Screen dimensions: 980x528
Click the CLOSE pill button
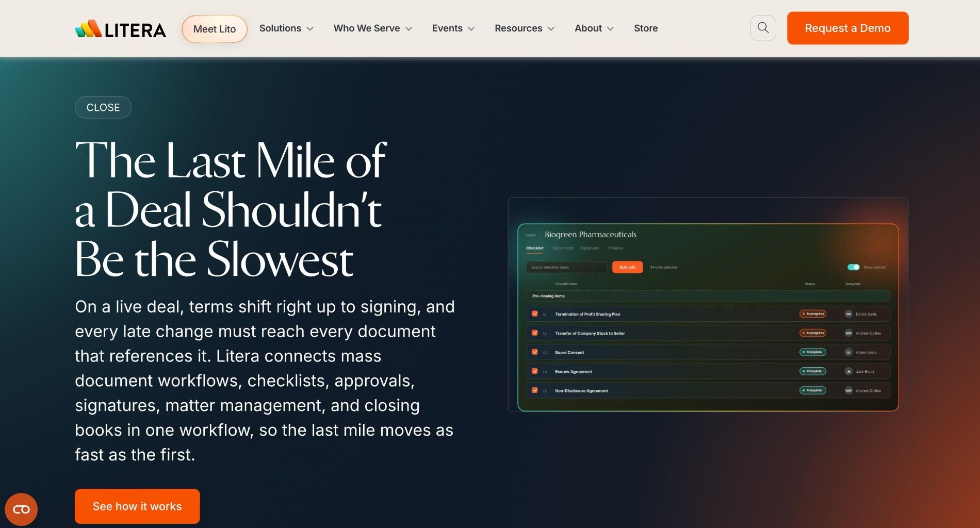pyautogui.click(x=103, y=107)
